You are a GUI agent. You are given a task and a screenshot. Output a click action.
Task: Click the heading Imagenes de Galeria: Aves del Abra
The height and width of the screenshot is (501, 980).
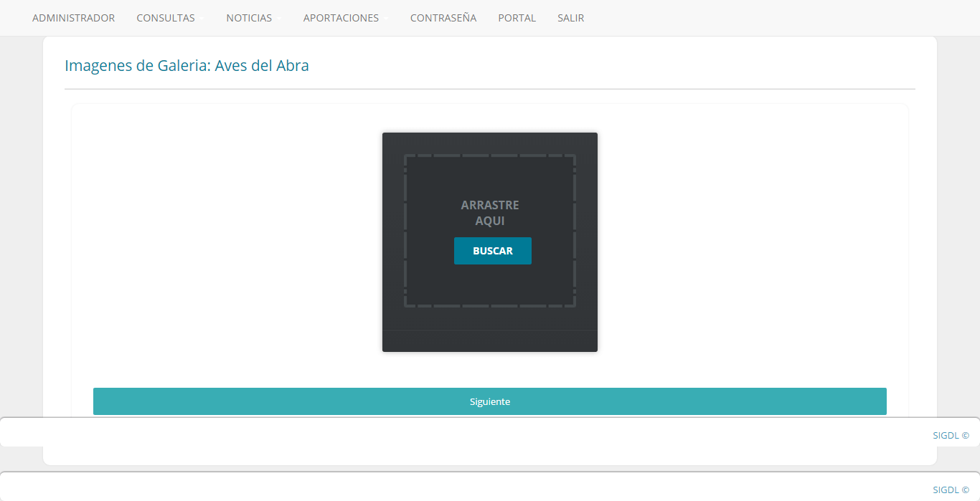[187, 66]
